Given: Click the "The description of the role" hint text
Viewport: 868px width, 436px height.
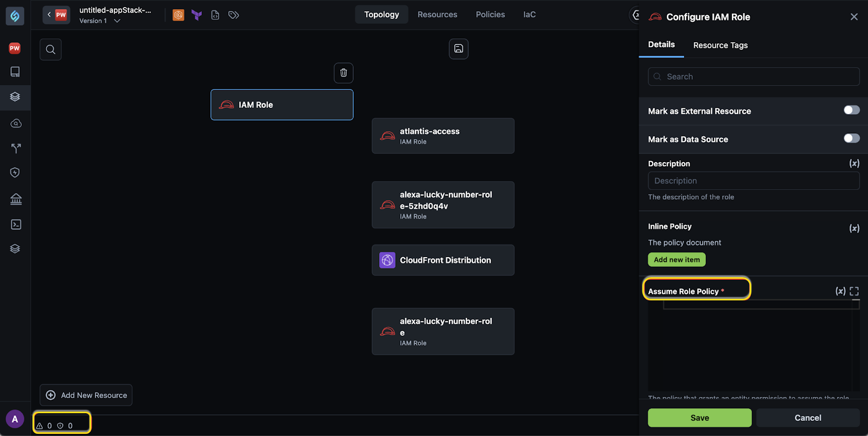Looking at the screenshot, I should coord(691,197).
